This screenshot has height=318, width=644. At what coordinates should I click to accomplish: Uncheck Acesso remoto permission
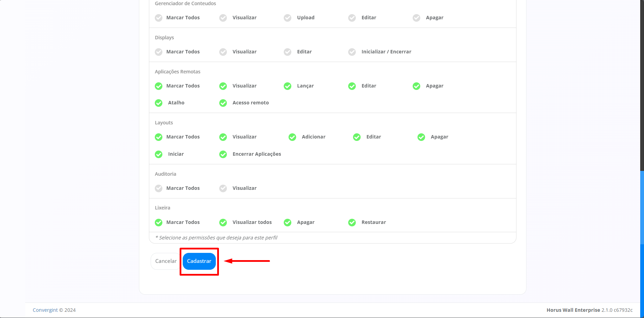[x=223, y=103]
